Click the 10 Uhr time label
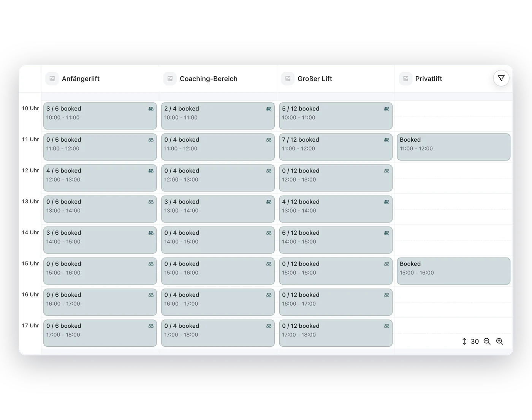532x420 pixels. tap(30, 108)
